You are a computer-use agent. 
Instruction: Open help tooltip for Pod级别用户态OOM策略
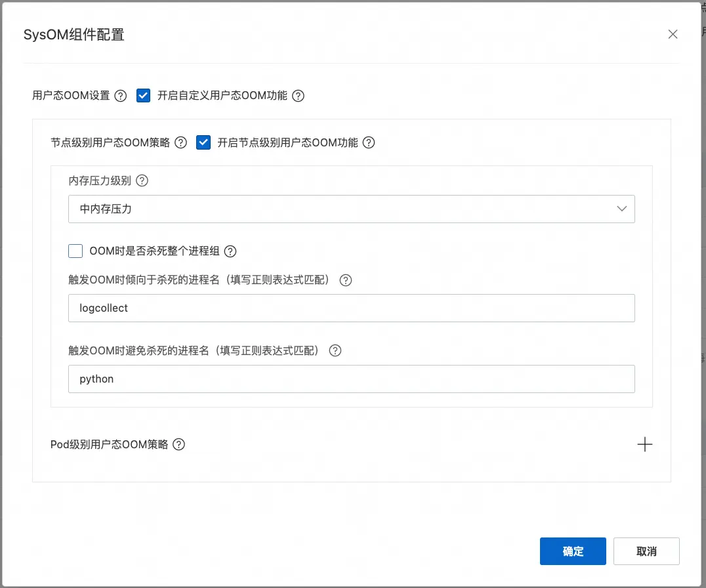coord(178,444)
